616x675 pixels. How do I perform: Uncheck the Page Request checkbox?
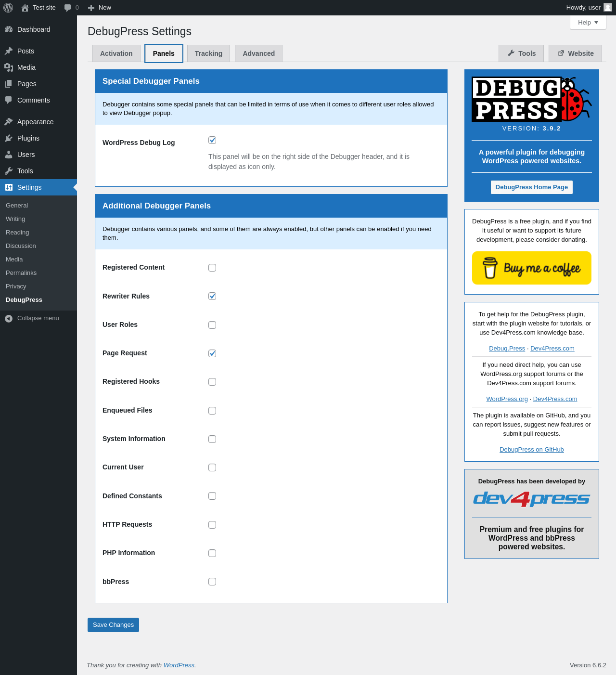pos(212,353)
